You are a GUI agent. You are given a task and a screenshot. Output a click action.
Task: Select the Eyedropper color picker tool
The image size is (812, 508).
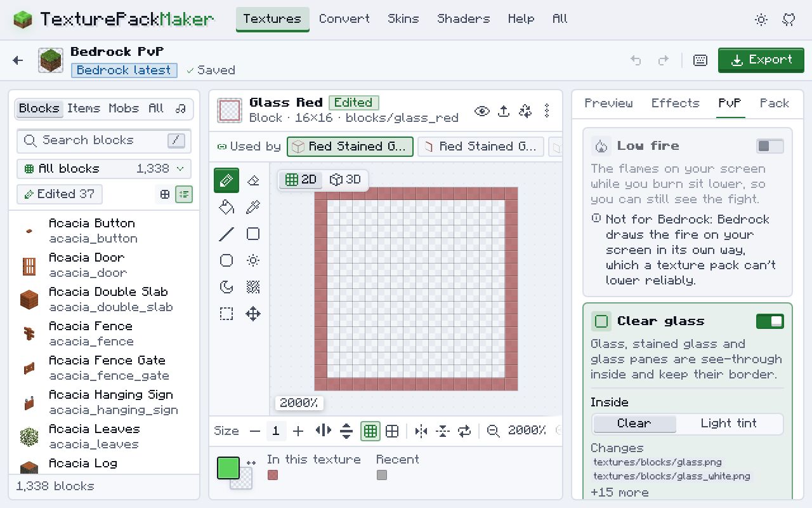click(253, 207)
